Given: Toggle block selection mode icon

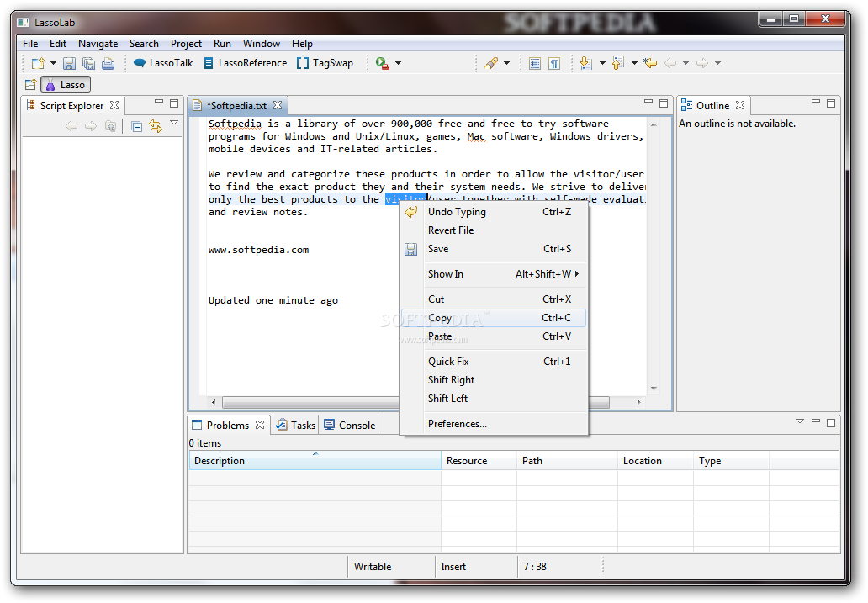Looking at the screenshot, I should (535, 63).
